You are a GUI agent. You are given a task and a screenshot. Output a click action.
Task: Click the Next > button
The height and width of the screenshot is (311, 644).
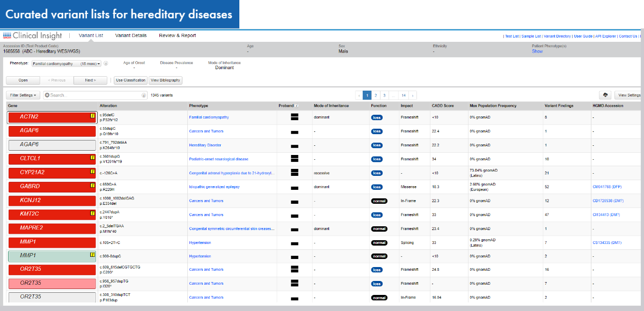[x=90, y=80]
